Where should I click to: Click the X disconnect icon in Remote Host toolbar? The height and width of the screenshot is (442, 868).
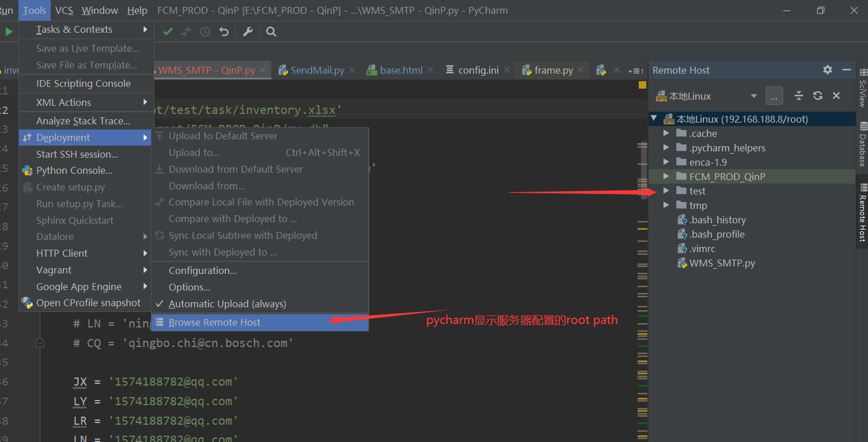(x=836, y=96)
